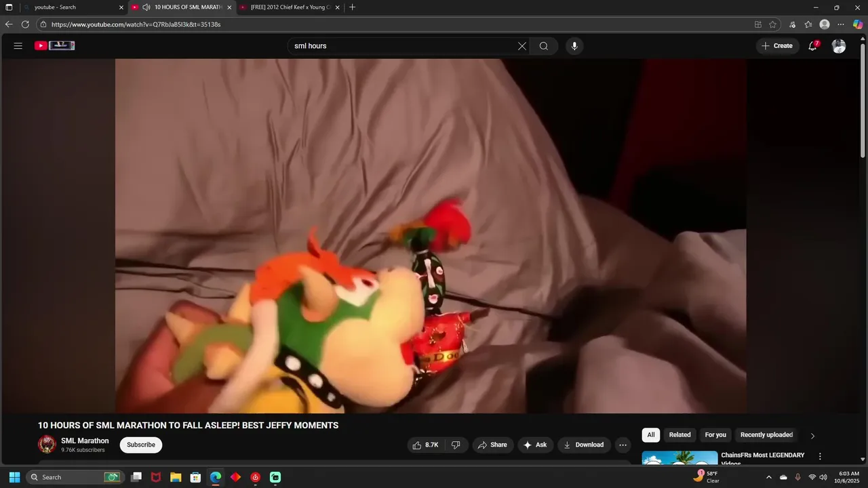868x488 pixels.
Task: Open Copilot sidebar icon
Action: [x=858, y=24]
